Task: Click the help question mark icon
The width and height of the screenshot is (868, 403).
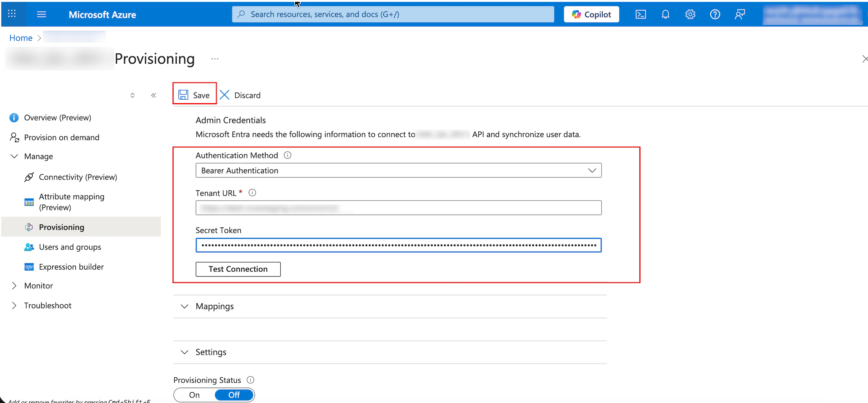Action: pos(715,14)
